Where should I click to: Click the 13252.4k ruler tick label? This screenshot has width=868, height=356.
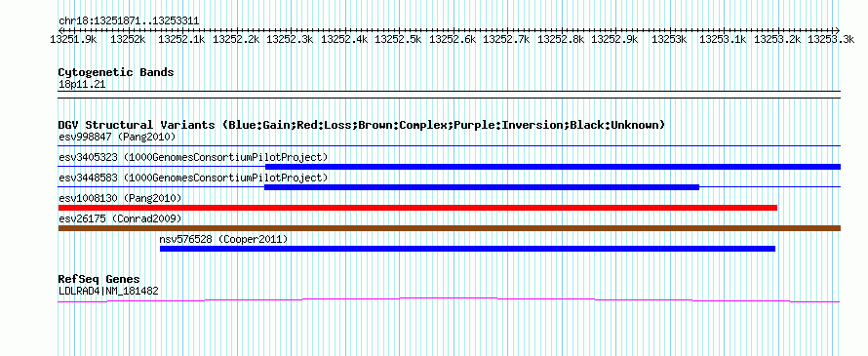tap(344, 39)
